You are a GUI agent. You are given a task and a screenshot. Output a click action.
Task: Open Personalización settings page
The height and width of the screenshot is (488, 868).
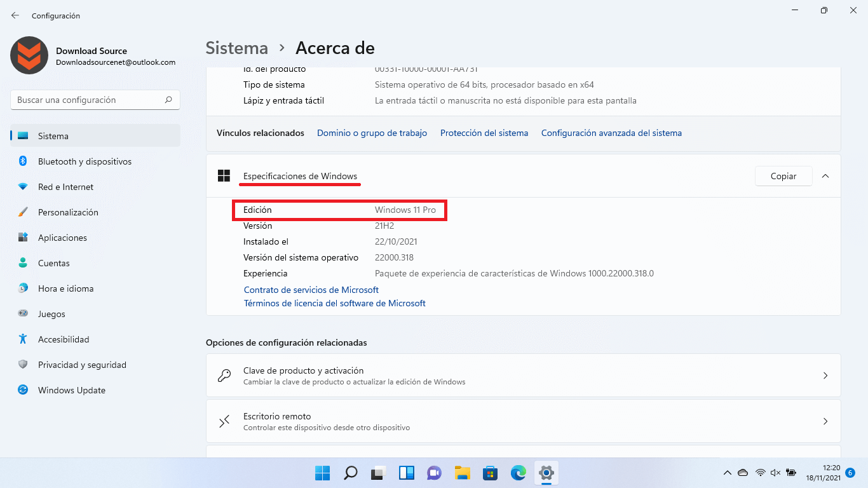[x=95, y=212]
